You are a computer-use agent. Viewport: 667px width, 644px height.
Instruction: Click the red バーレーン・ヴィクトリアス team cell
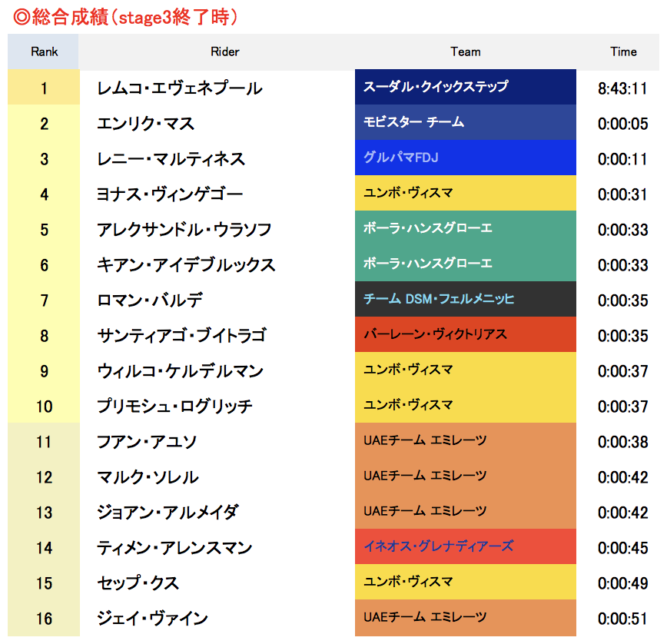[466, 334]
